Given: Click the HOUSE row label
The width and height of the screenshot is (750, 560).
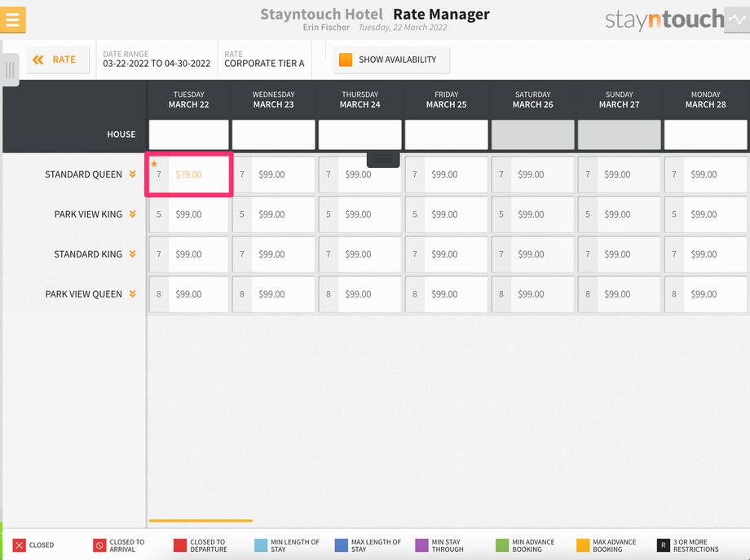Looking at the screenshot, I should point(121,134).
